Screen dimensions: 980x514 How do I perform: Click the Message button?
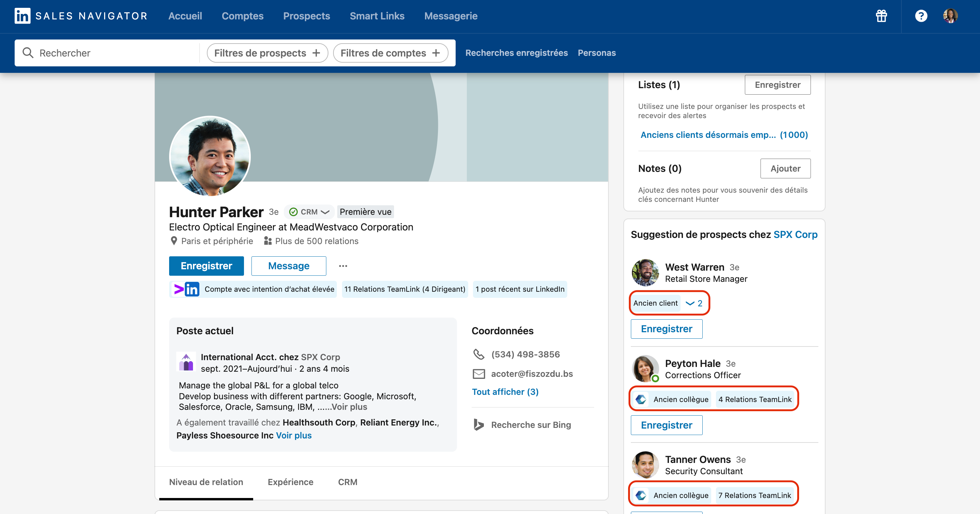(x=288, y=266)
